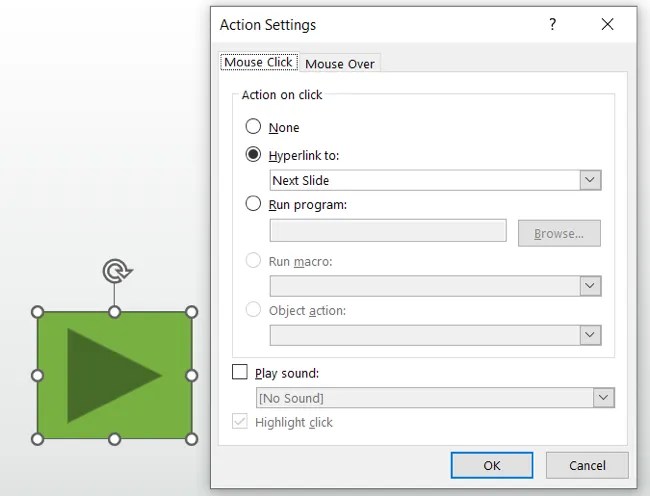Select the Hyperlink to radio button
This screenshot has height=496, width=650.
coord(253,154)
